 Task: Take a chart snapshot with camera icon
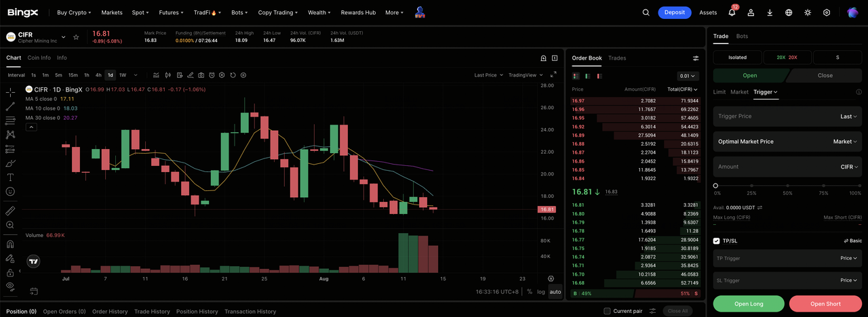201,75
